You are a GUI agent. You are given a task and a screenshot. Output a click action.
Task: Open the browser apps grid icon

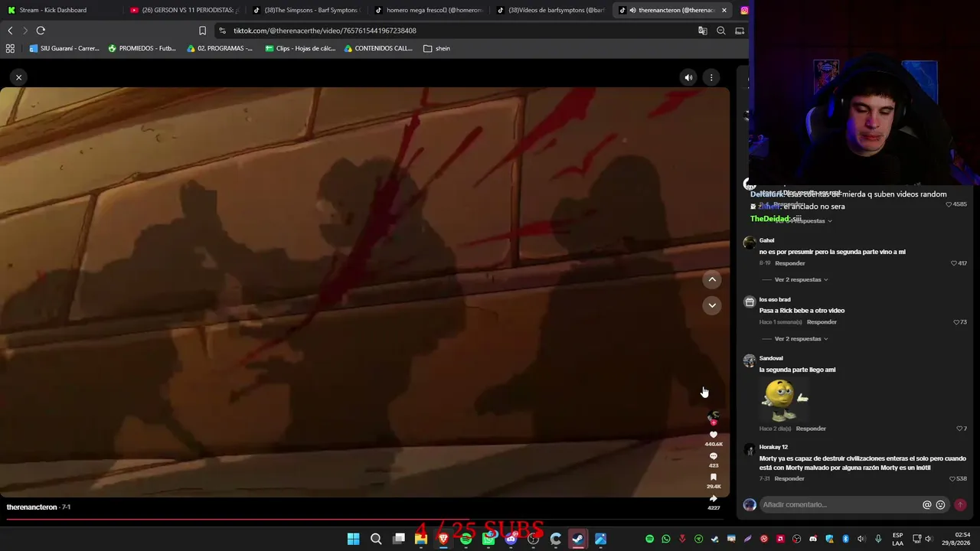tap(10, 48)
